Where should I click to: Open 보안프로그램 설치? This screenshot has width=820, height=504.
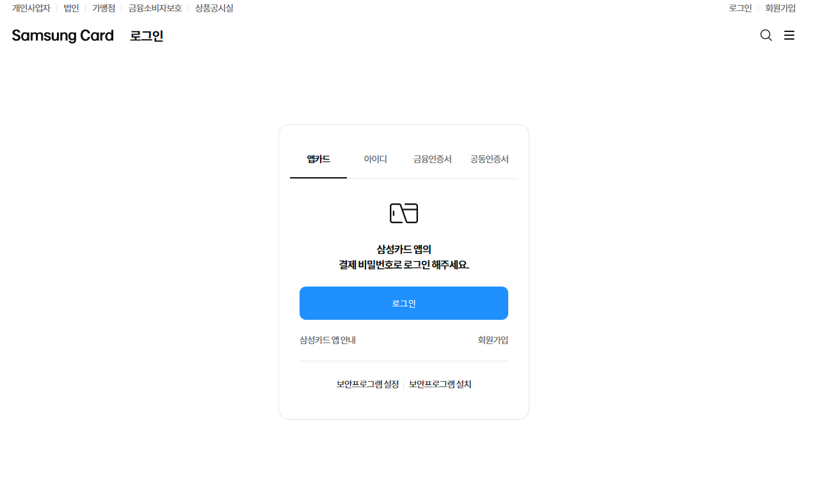440,384
